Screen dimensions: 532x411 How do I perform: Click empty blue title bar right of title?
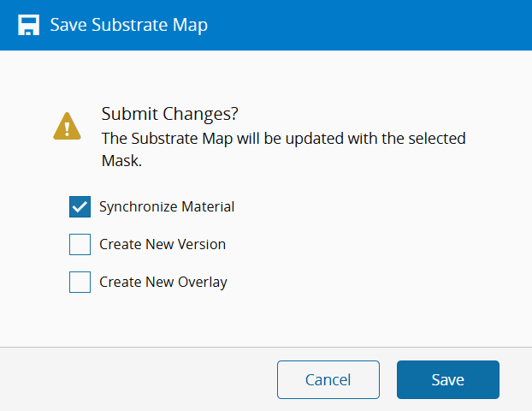pos(368,24)
